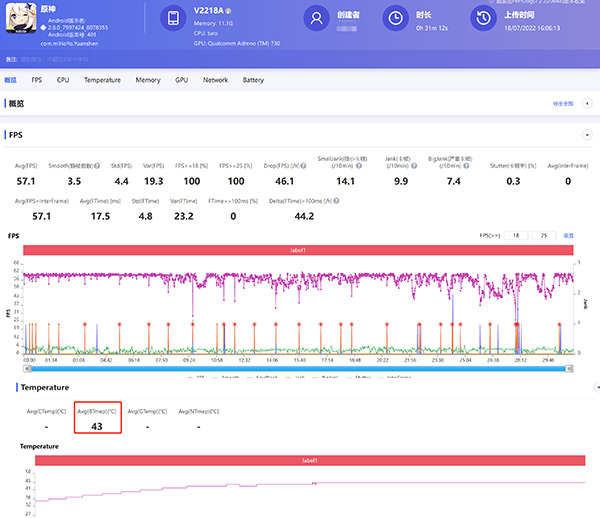Click the reset link beside FPS thresholds

(568, 236)
